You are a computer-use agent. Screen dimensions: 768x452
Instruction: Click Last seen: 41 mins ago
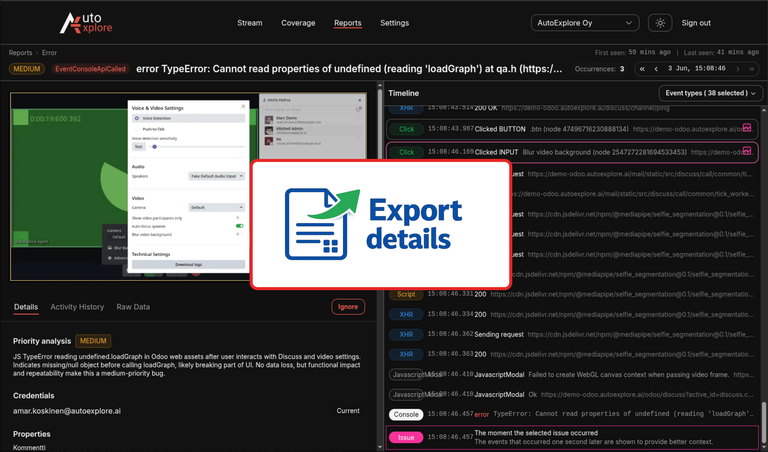coord(721,52)
